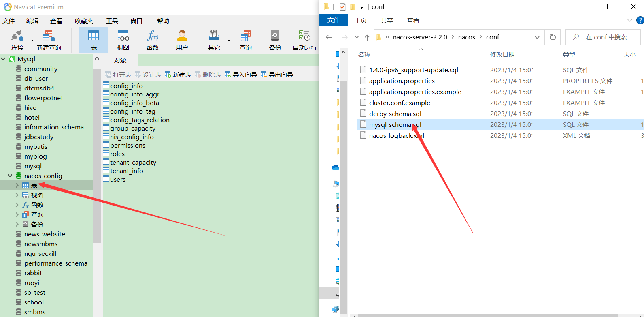Go up one folder level in Explorer
Screen dimensions: 644x317
(x=367, y=37)
